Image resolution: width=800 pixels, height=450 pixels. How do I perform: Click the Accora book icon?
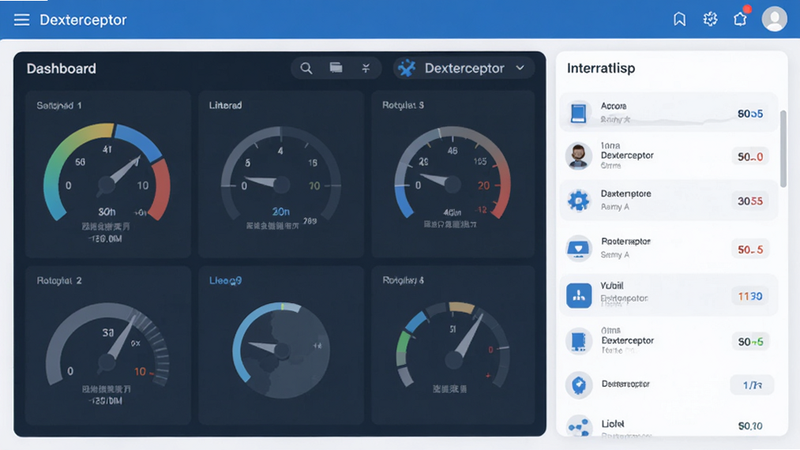pos(578,113)
